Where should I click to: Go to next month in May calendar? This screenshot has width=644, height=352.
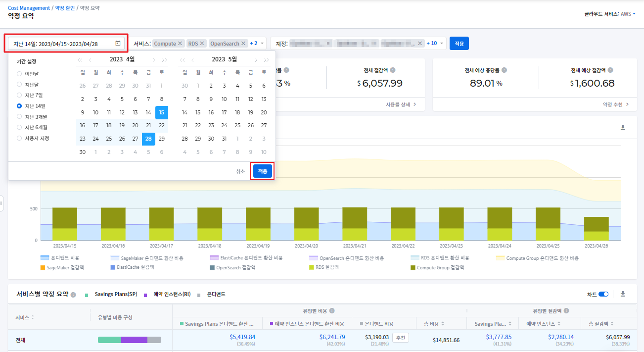pyautogui.click(x=255, y=60)
